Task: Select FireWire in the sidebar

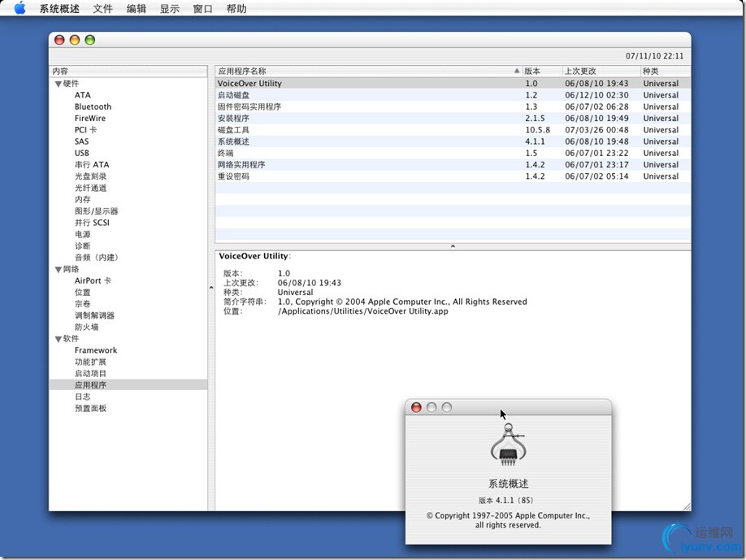Action: (90, 118)
